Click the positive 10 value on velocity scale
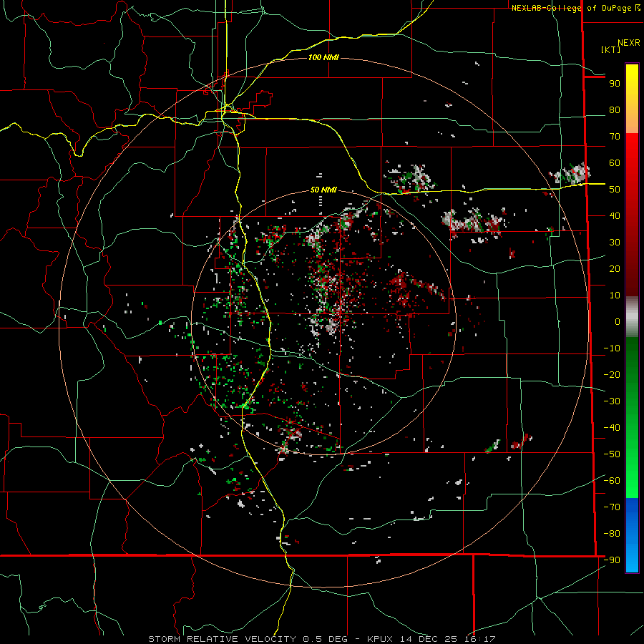644x644 pixels. point(615,296)
